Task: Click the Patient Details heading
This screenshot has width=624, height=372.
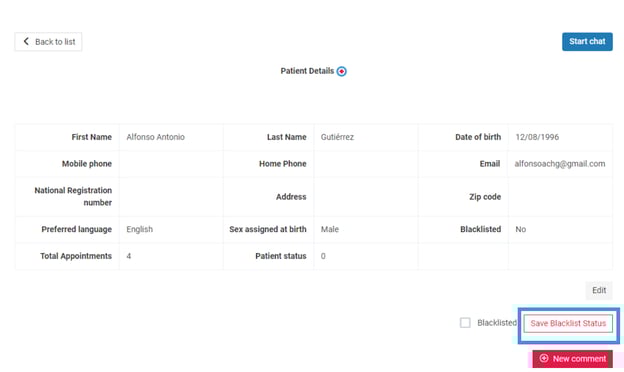Action: point(307,71)
